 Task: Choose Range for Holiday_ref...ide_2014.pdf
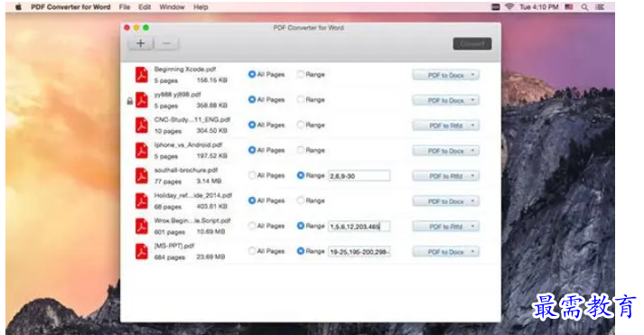[x=301, y=200]
